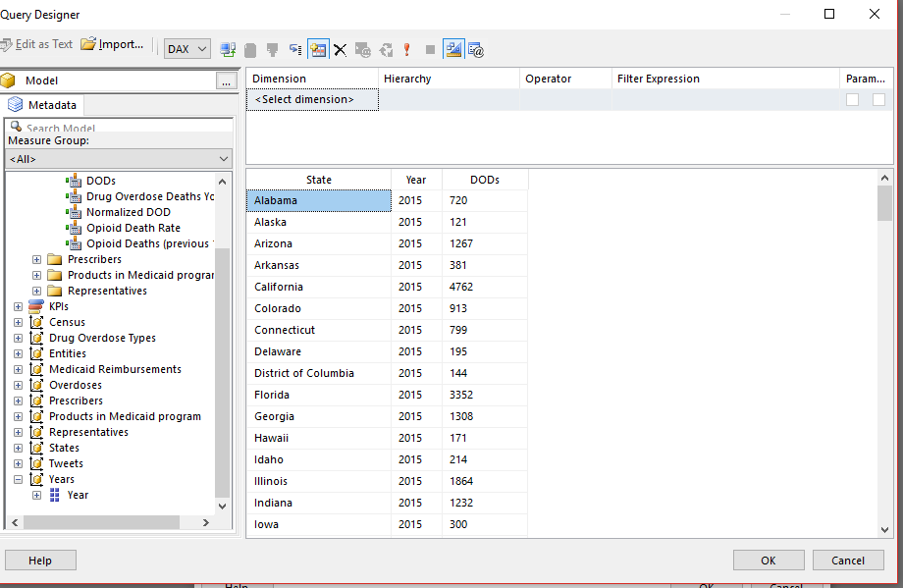Check the first Parameters checkbox in filter row

click(x=852, y=100)
